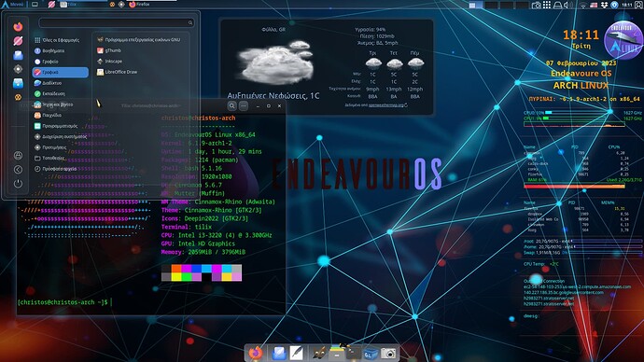The height and width of the screenshot is (362, 644).
Task: Click the pink planet launcher on top panel
Action: (51, 5)
